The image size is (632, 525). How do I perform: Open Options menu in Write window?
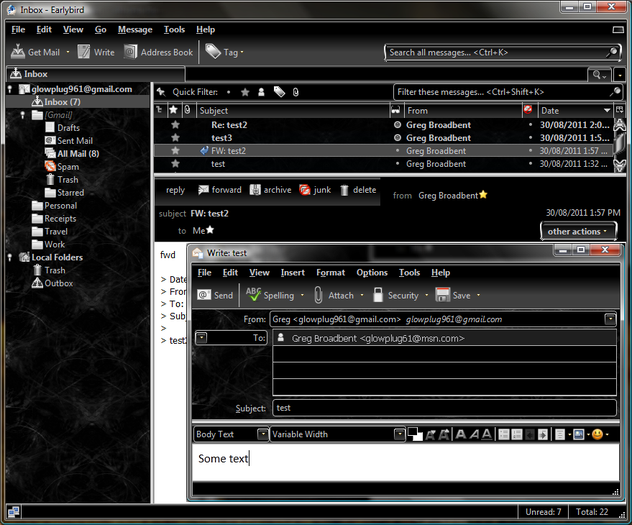[372, 272]
